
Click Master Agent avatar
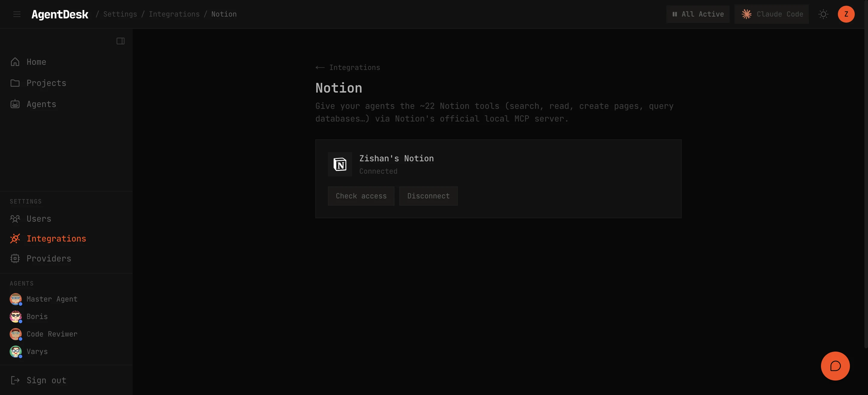[15, 299]
